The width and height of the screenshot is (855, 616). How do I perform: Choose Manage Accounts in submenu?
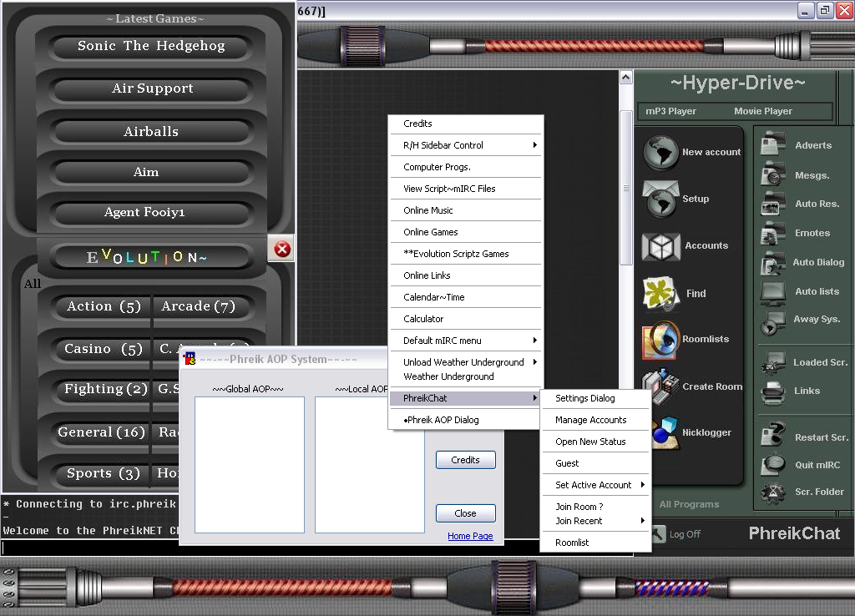(x=595, y=420)
